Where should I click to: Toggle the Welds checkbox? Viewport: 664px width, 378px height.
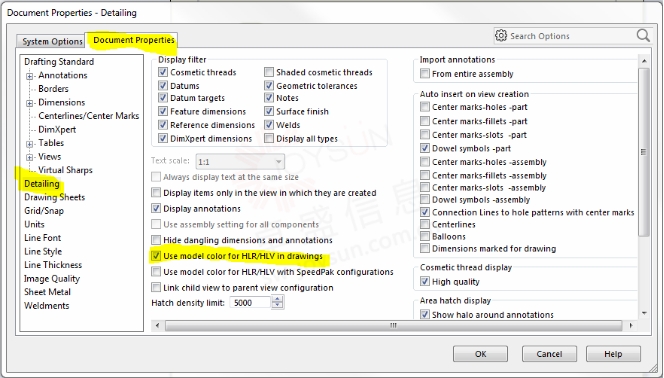pos(269,125)
